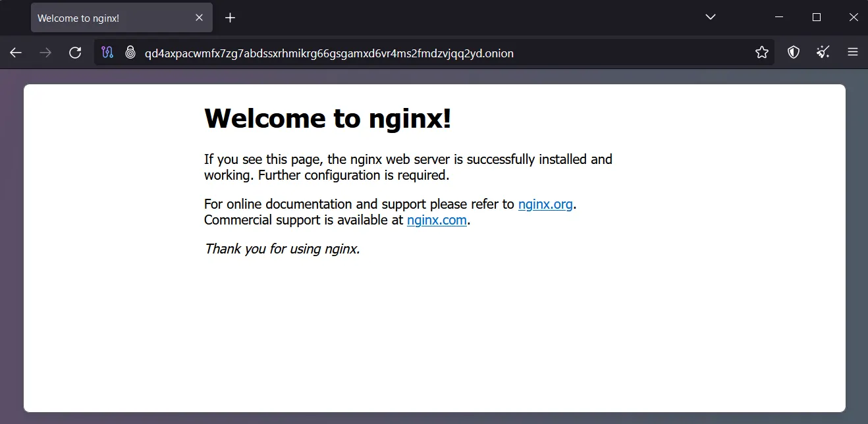868x424 pixels.
Task: Maximize the browser window
Action: point(817,17)
